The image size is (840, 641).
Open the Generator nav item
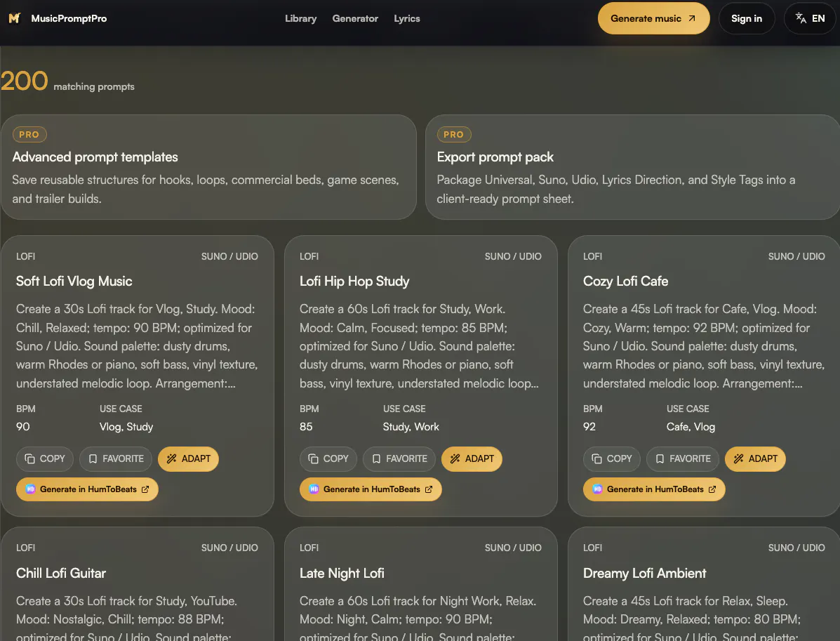click(355, 18)
